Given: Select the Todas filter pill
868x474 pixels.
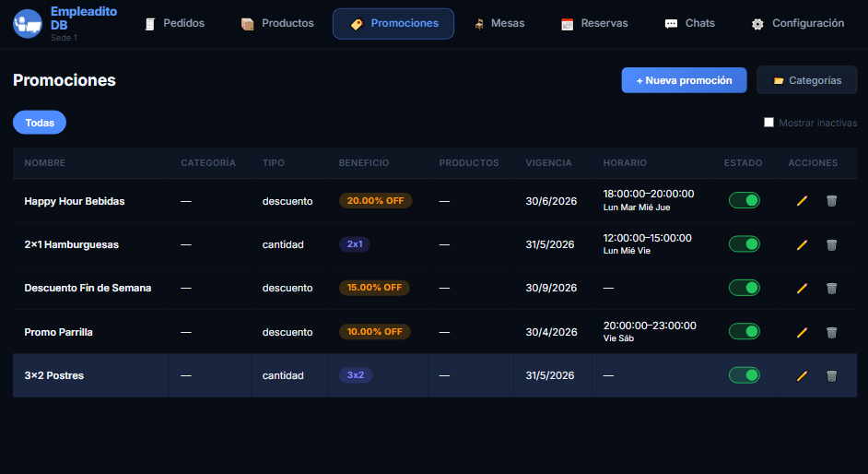Looking at the screenshot, I should tap(40, 123).
